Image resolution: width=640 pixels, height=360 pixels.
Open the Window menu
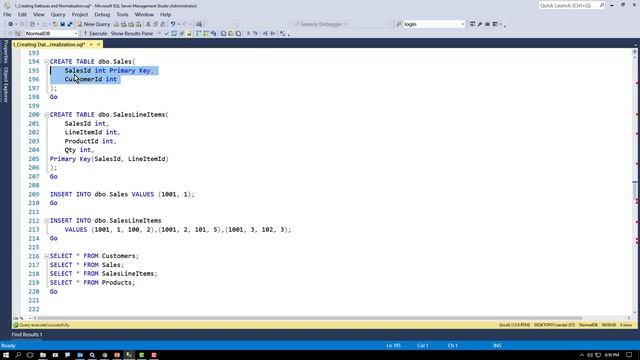click(144, 14)
